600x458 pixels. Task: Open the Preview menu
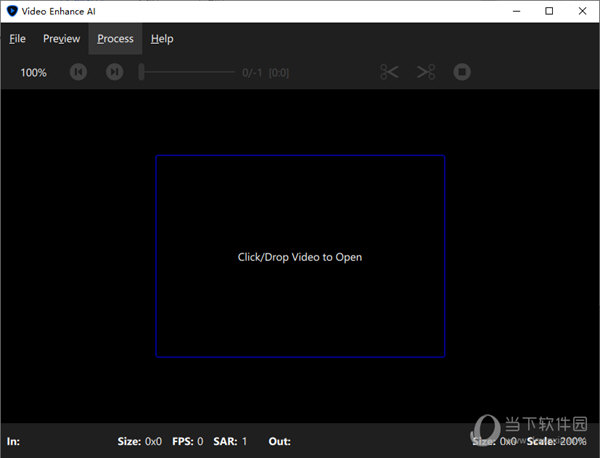(x=61, y=39)
